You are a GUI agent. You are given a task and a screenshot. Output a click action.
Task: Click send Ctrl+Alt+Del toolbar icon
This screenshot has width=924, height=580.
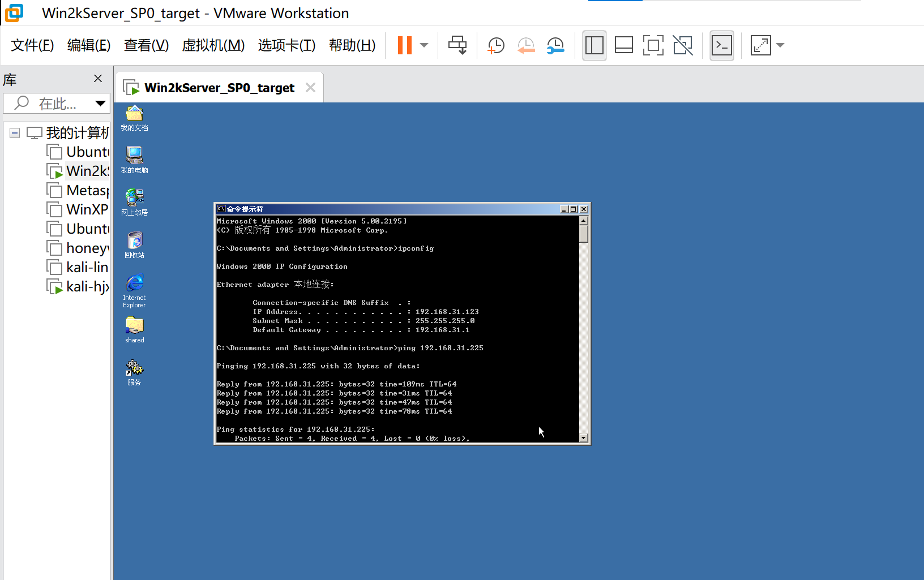pos(457,45)
